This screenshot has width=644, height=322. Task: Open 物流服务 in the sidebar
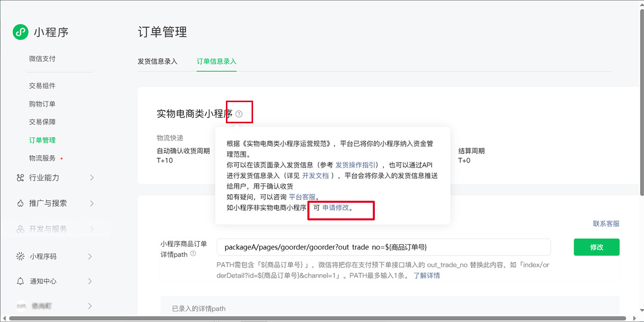click(42, 158)
